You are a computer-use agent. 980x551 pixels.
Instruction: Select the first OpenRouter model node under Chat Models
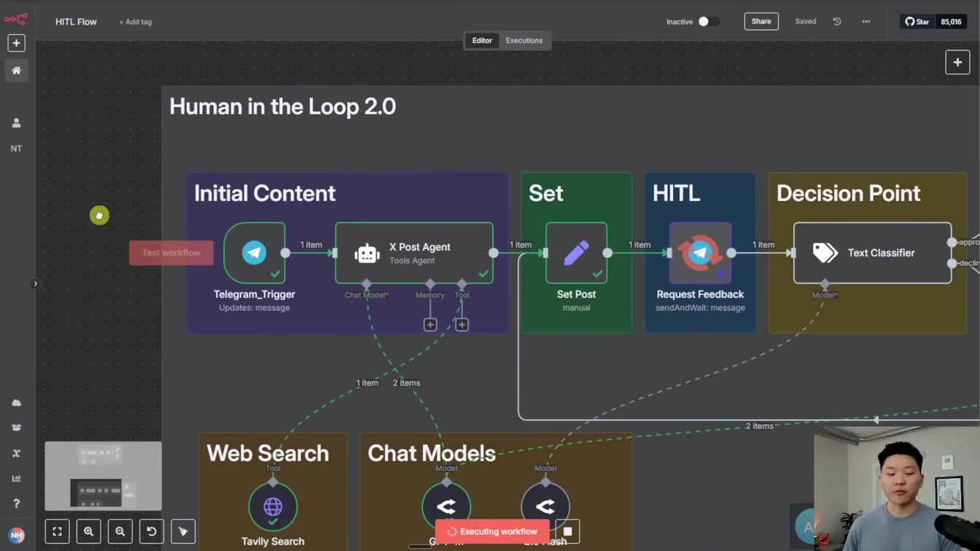(x=446, y=507)
